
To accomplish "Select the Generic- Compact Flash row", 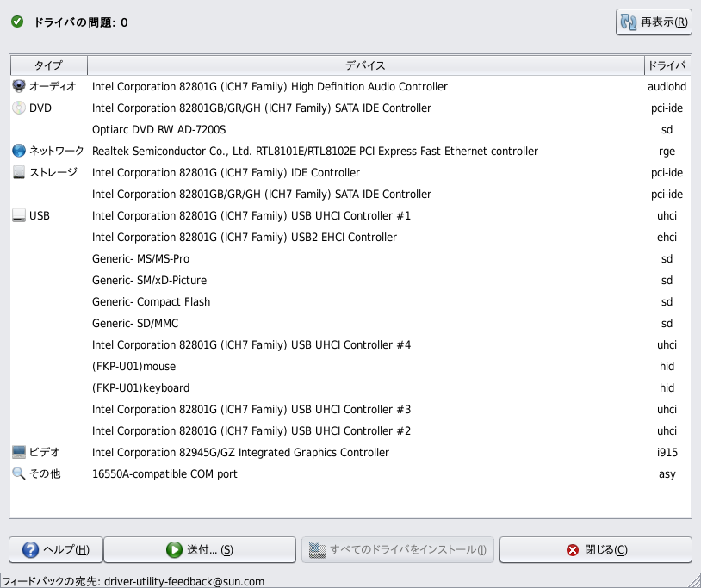I will click(x=151, y=301).
